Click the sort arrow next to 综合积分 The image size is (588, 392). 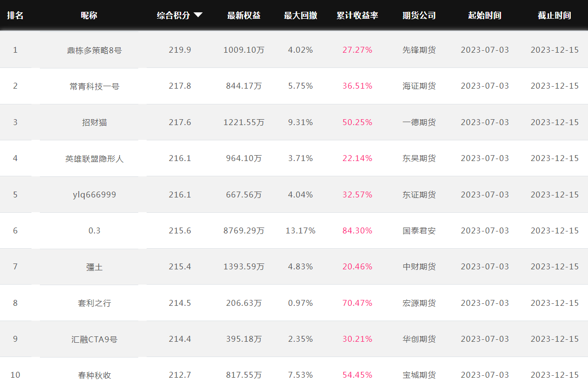(x=198, y=15)
